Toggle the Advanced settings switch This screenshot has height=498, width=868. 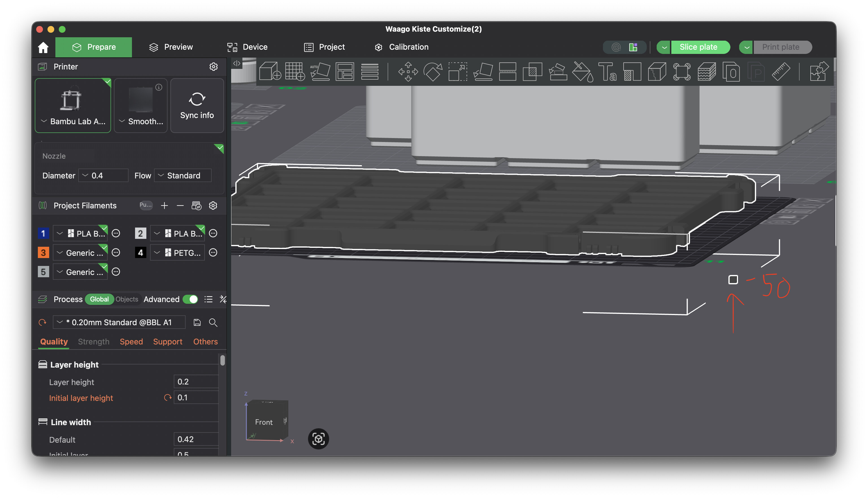pyautogui.click(x=190, y=299)
